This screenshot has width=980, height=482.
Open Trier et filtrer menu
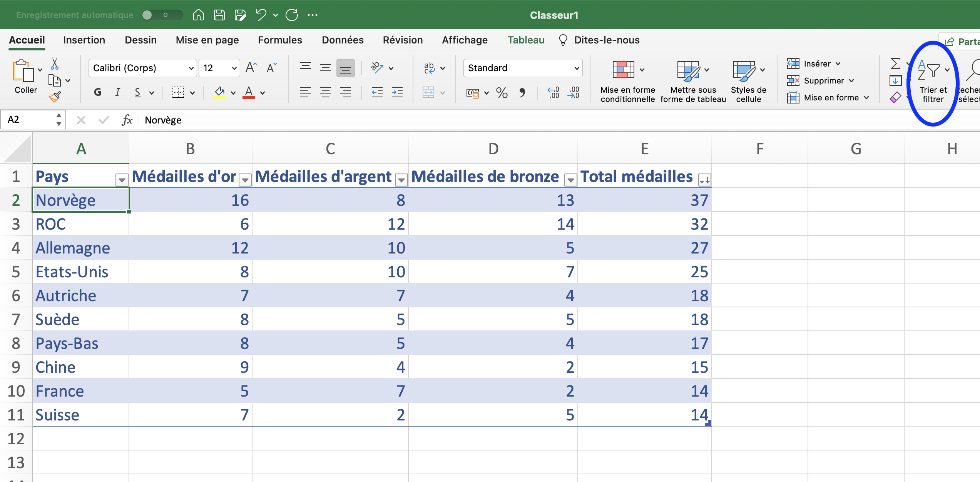(933, 82)
